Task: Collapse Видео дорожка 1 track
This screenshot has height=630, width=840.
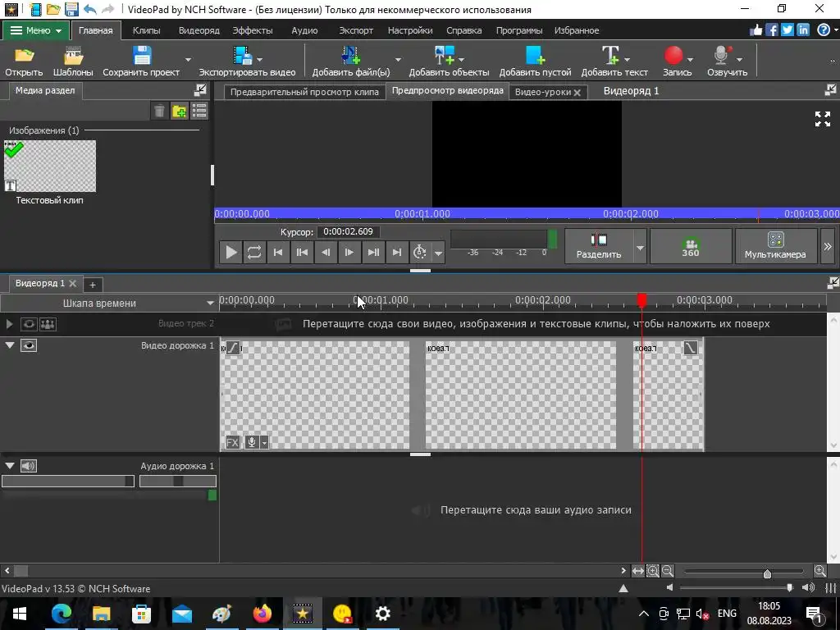Action: point(10,345)
